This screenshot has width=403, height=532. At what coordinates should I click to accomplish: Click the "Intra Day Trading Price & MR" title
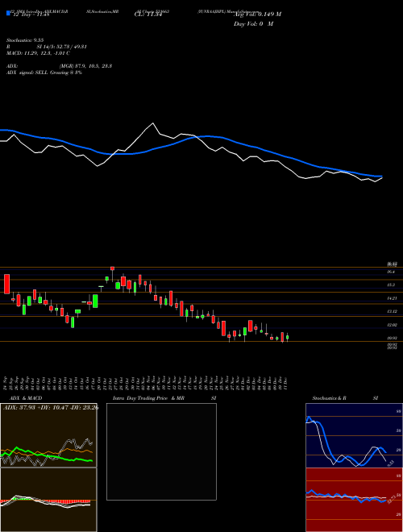pyautogui.click(x=148, y=398)
